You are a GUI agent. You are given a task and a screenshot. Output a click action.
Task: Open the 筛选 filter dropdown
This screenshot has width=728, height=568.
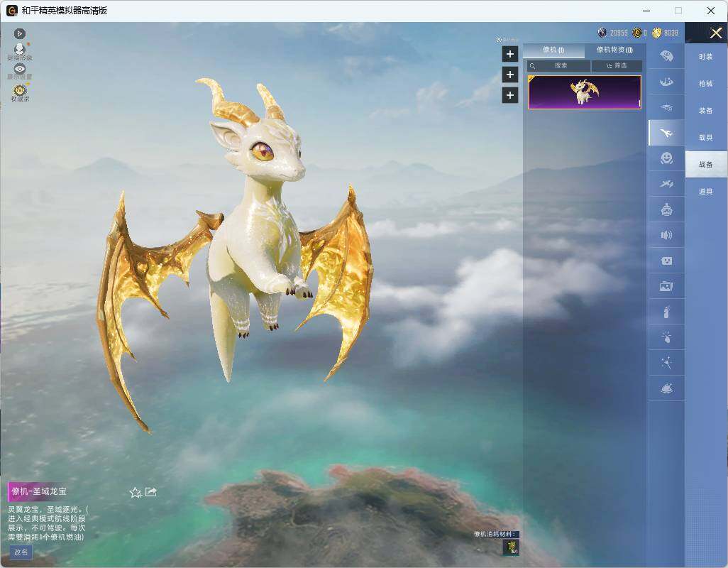617,66
